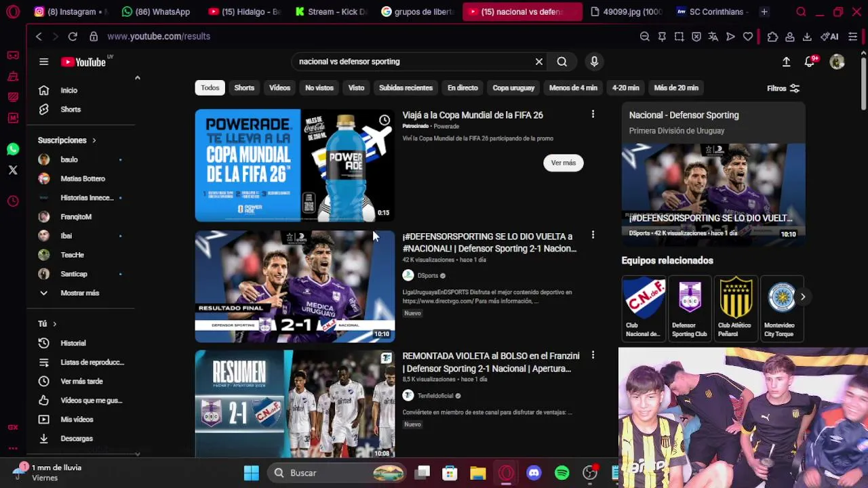Open WhatsApp in the Opera sidebar

(x=13, y=149)
